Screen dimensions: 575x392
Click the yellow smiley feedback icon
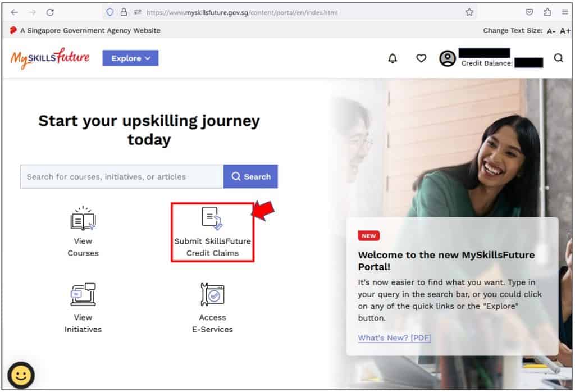tap(21, 375)
